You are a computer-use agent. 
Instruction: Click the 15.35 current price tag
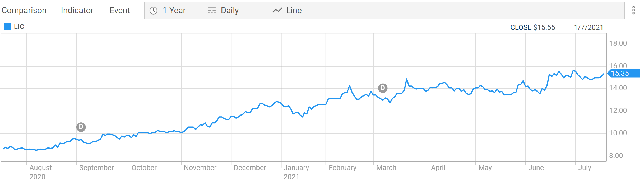[x=624, y=73]
